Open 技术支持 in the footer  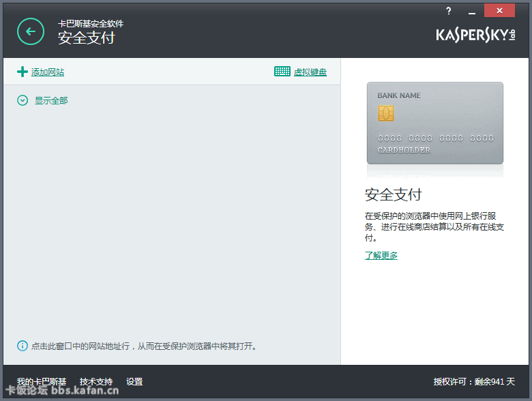click(96, 382)
